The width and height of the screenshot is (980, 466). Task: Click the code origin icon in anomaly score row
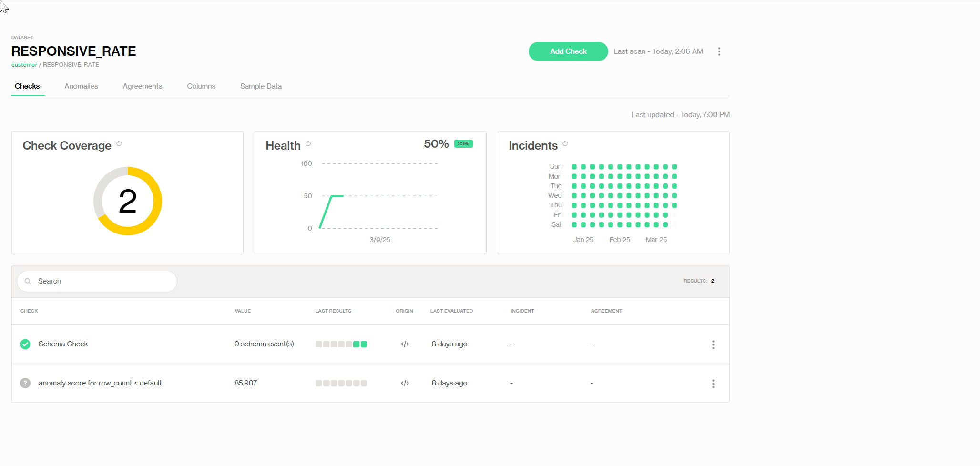click(405, 383)
